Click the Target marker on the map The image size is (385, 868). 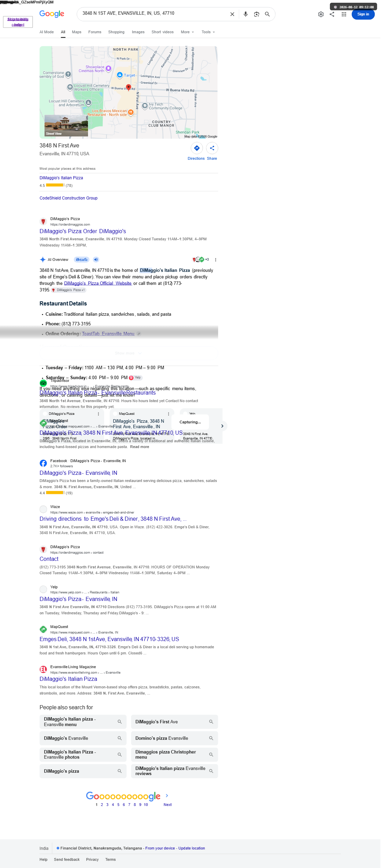coord(120,75)
